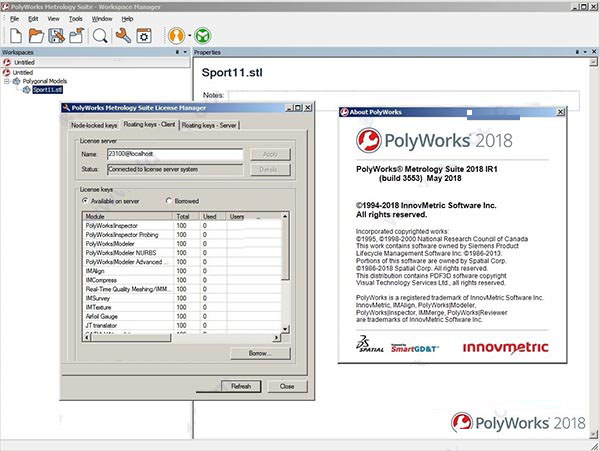The image size is (600, 451).
Task: Click the Properties panel scroll-up arrow
Action: click(593, 62)
